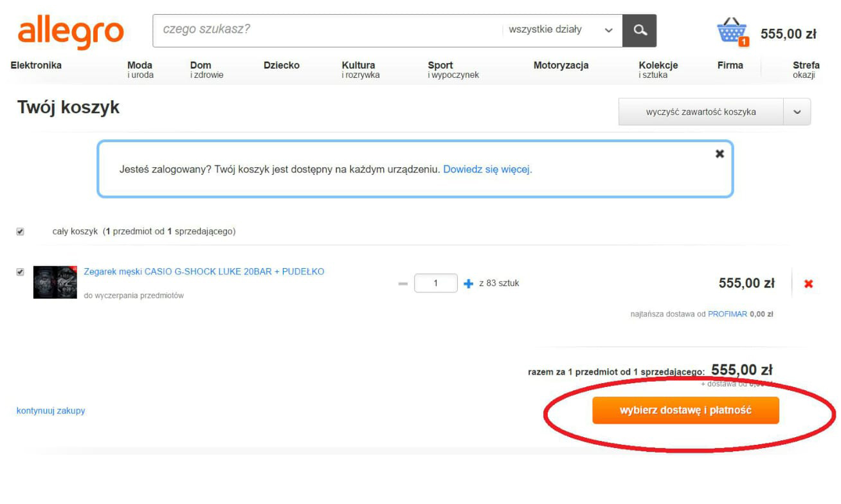
Task: Close the logged-in info banner
Action: (x=719, y=154)
